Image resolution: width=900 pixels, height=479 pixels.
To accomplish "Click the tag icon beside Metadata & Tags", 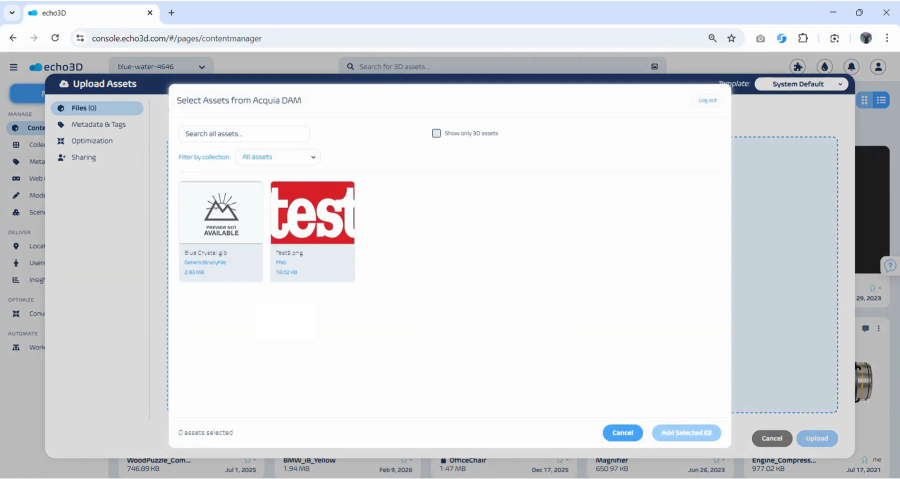I will pos(61,124).
